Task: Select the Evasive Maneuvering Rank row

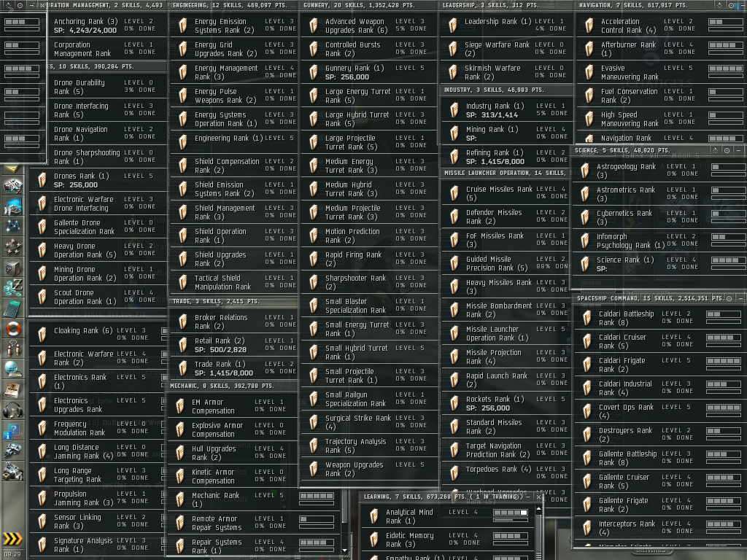Action: (661, 72)
